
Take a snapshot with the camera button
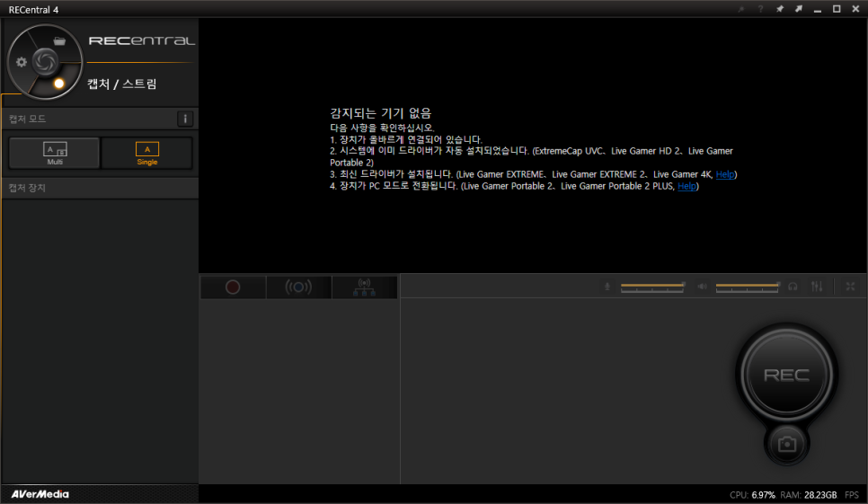click(786, 444)
